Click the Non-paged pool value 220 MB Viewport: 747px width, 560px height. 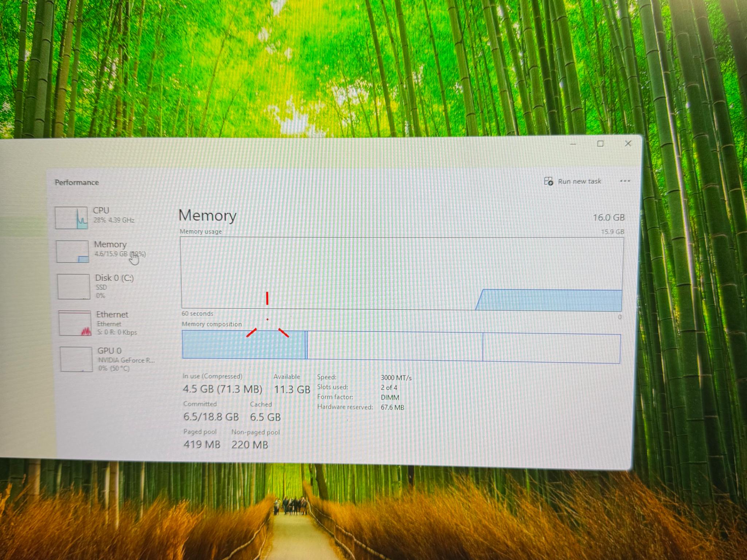tap(249, 445)
